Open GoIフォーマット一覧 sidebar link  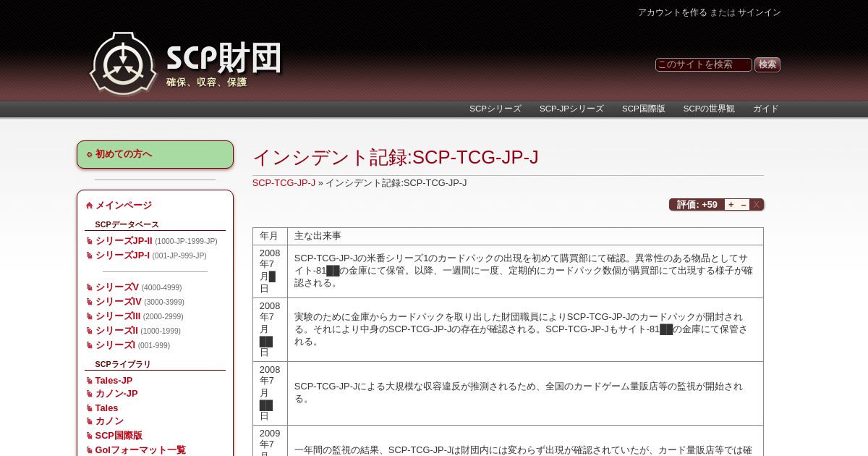click(x=140, y=450)
